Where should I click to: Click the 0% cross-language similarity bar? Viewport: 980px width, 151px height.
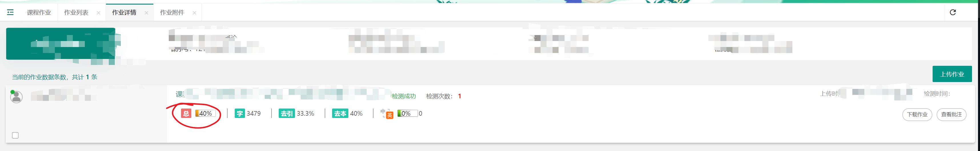coord(407,113)
